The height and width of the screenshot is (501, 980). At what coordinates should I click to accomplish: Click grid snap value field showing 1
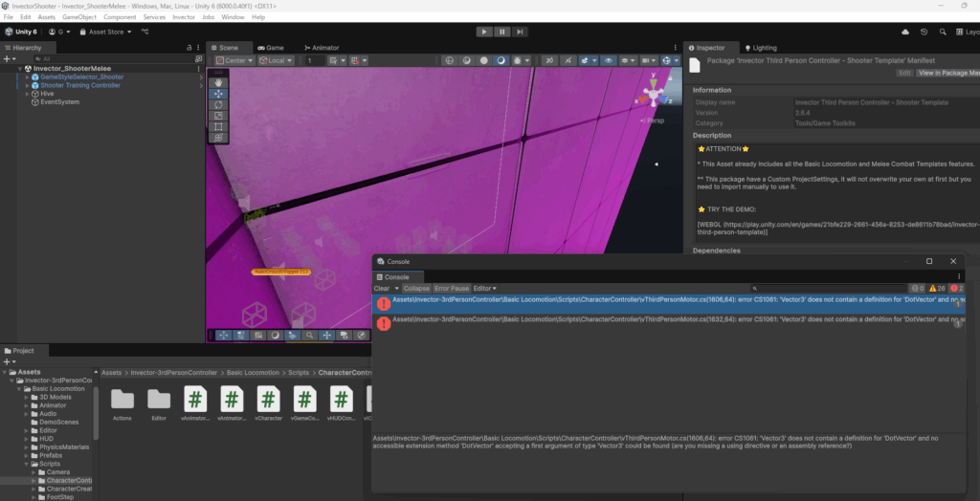[314, 60]
